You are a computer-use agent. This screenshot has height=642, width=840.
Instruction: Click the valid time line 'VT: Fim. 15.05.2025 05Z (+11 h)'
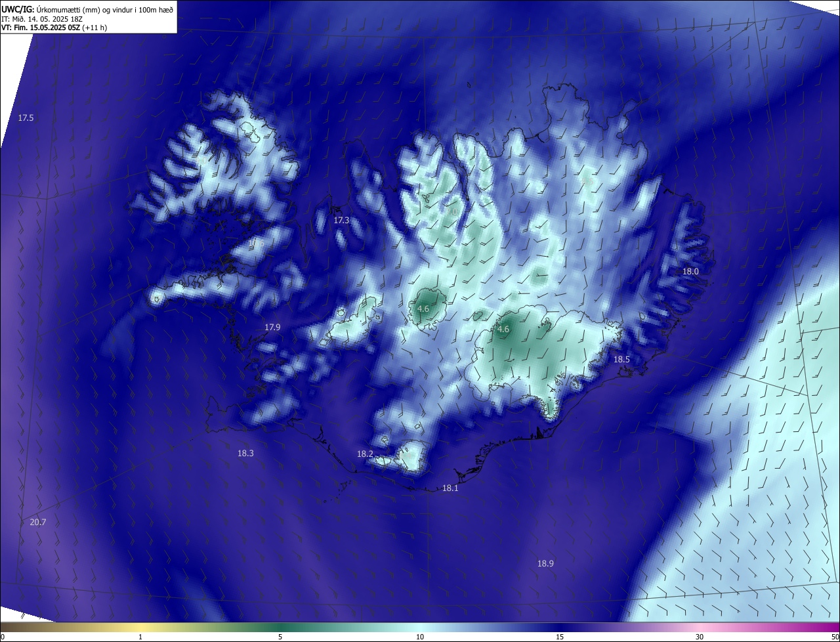click(x=53, y=28)
